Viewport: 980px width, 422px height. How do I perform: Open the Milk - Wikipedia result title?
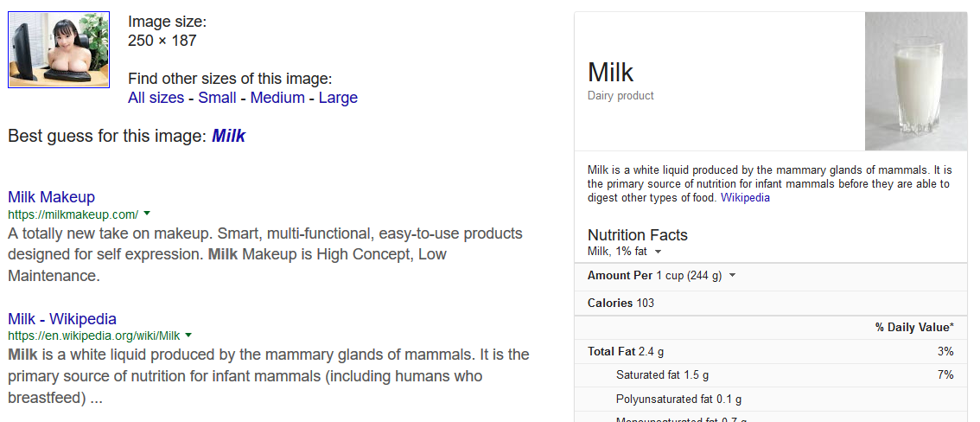tap(62, 319)
